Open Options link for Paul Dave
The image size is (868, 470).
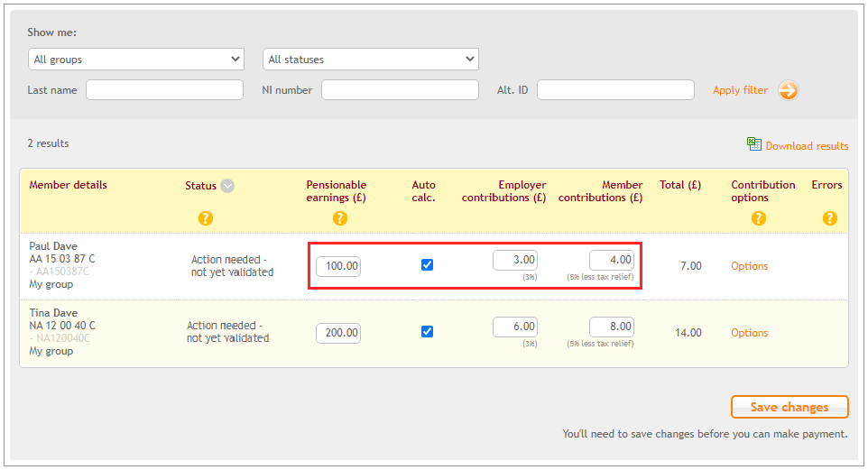tap(750, 266)
